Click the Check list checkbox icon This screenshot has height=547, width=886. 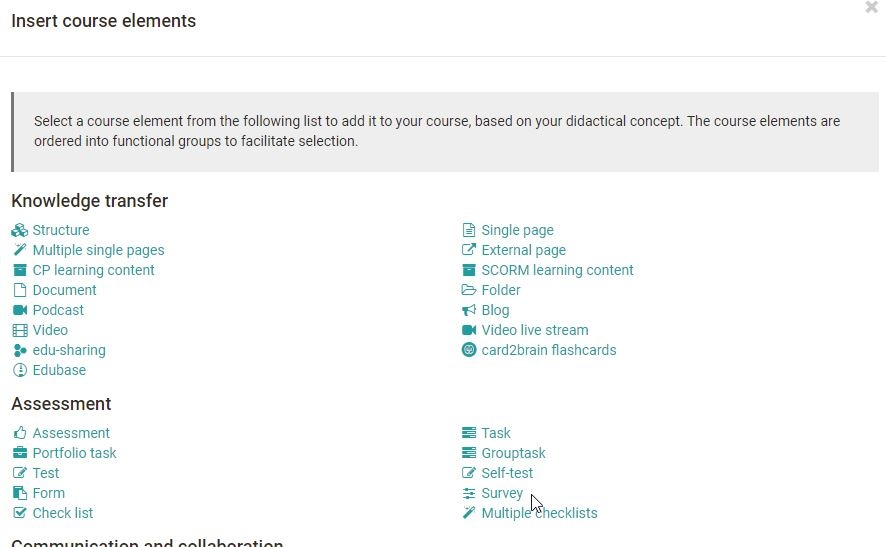tap(20, 513)
